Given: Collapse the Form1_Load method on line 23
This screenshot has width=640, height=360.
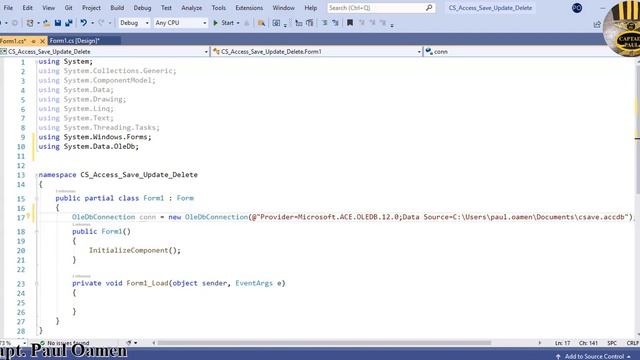Looking at the screenshot, I should coord(37,283).
